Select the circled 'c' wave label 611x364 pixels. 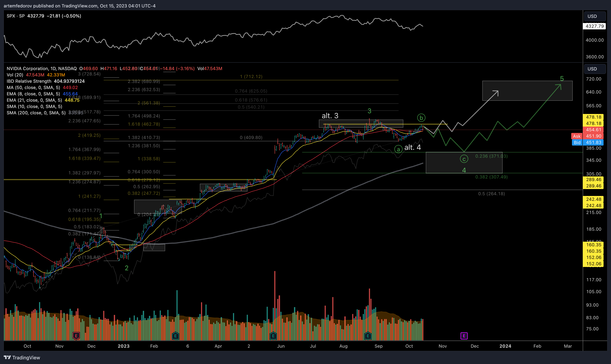(x=464, y=159)
